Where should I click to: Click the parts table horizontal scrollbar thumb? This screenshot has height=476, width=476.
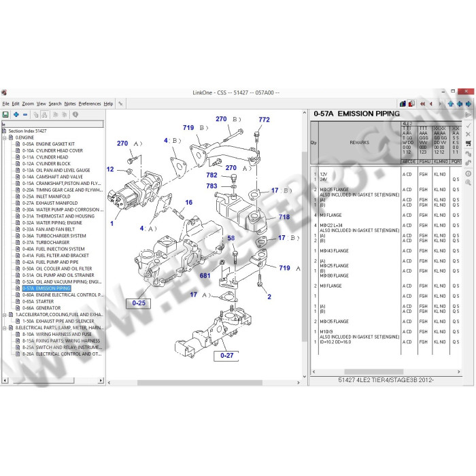374,372
